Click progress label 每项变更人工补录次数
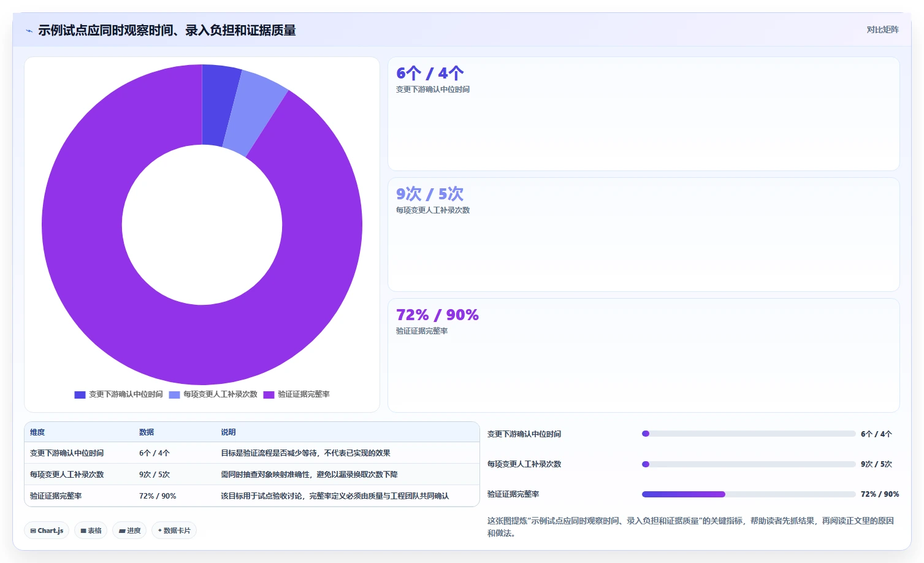The width and height of the screenshot is (924, 563). 524,464
